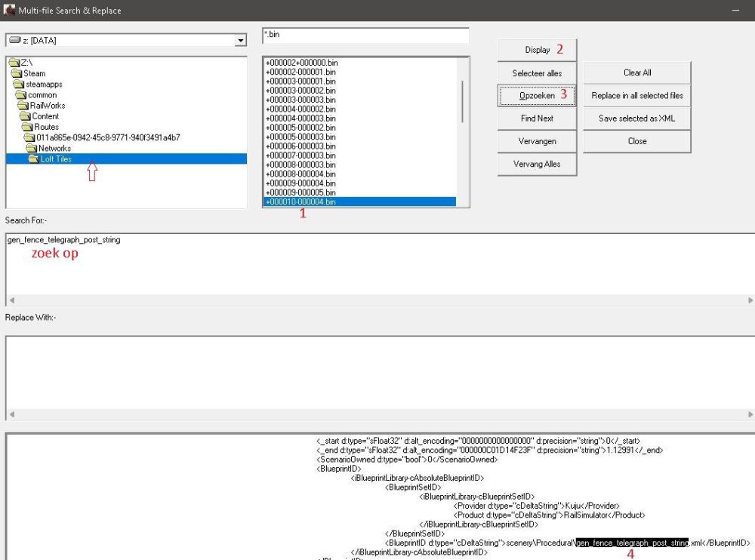755x560 pixels.
Task: Select the Loft Tiles folder
Action: [x=56, y=159]
